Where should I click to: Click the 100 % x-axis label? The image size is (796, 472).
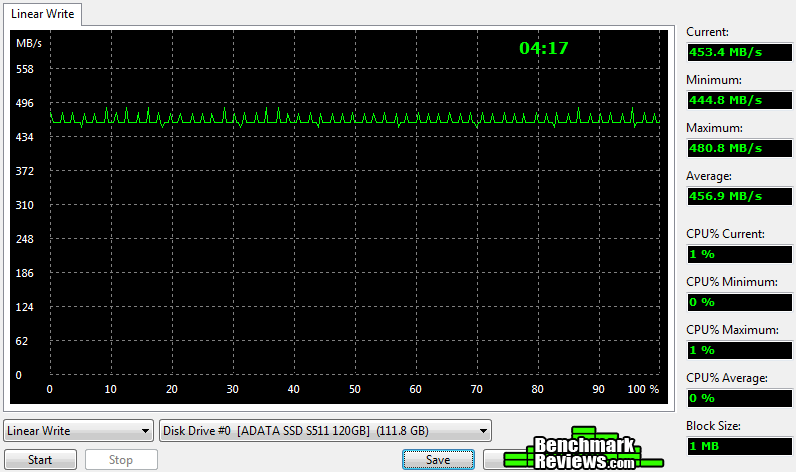(x=643, y=389)
